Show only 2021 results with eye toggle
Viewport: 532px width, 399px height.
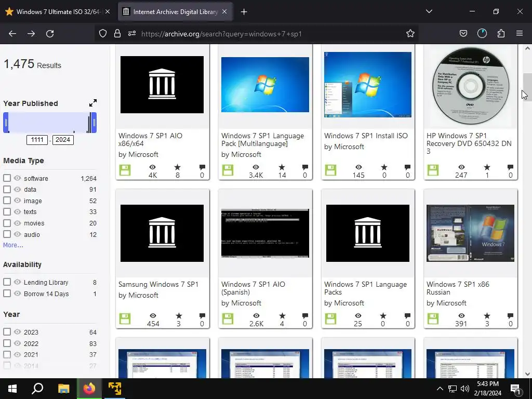click(17, 354)
